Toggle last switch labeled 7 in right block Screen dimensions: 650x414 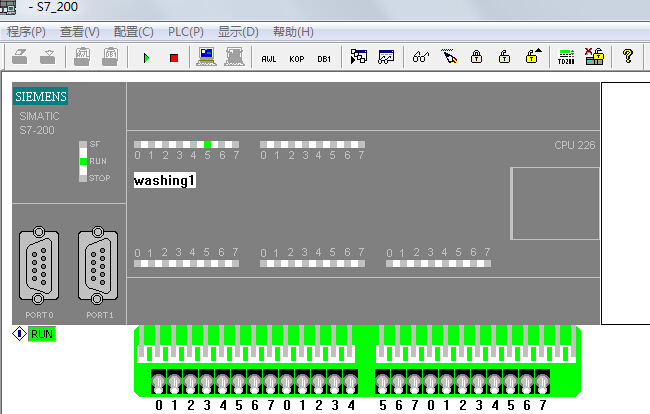(542, 382)
